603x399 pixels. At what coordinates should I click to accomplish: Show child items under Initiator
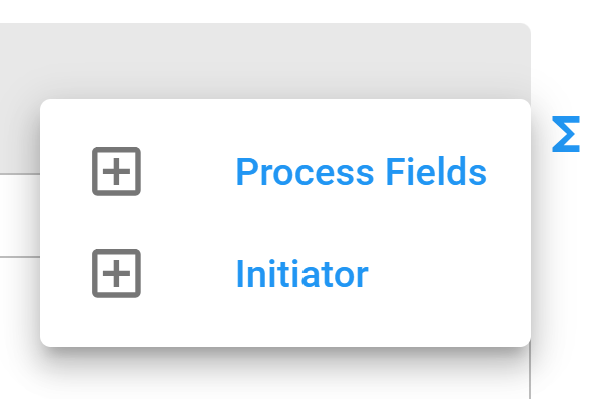[116, 273]
